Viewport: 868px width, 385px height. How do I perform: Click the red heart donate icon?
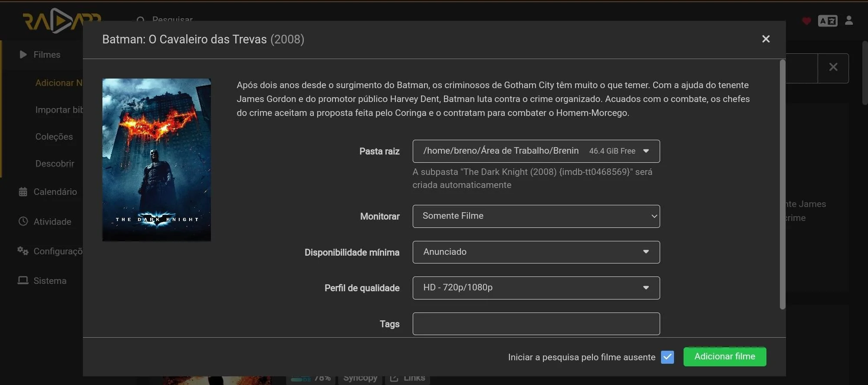click(x=806, y=21)
